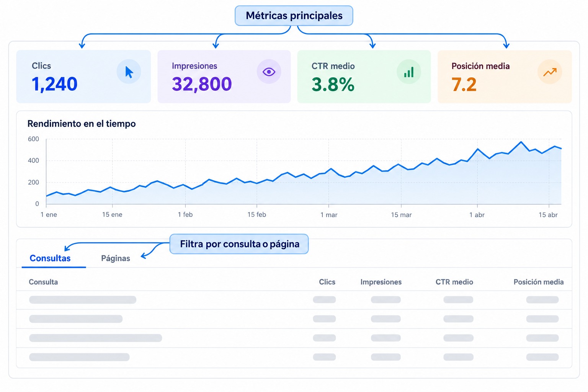Sort table by the Impresiones column header
This screenshot has width=588, height=392.
(381, 282)
